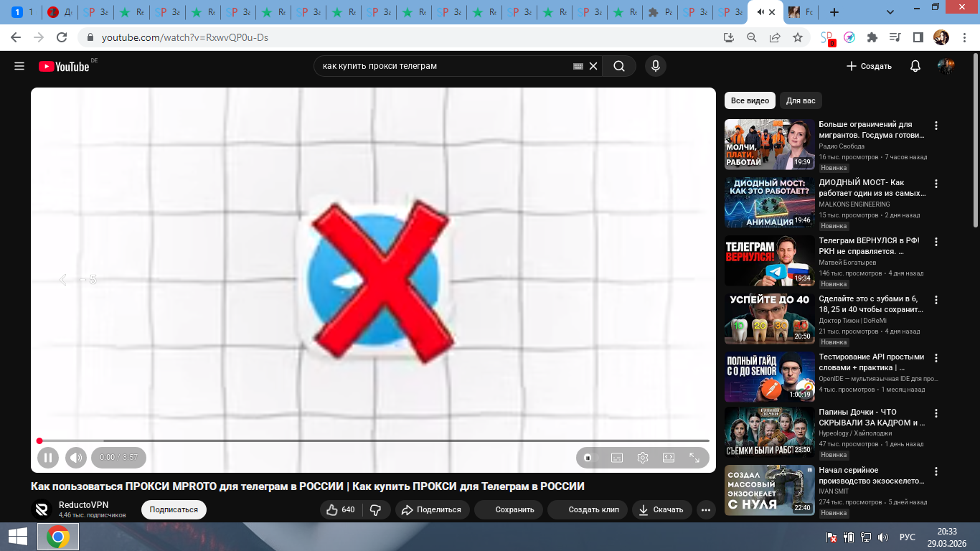
Task: Open Папины Дочки video thumbnail
Action: point(769,432)
